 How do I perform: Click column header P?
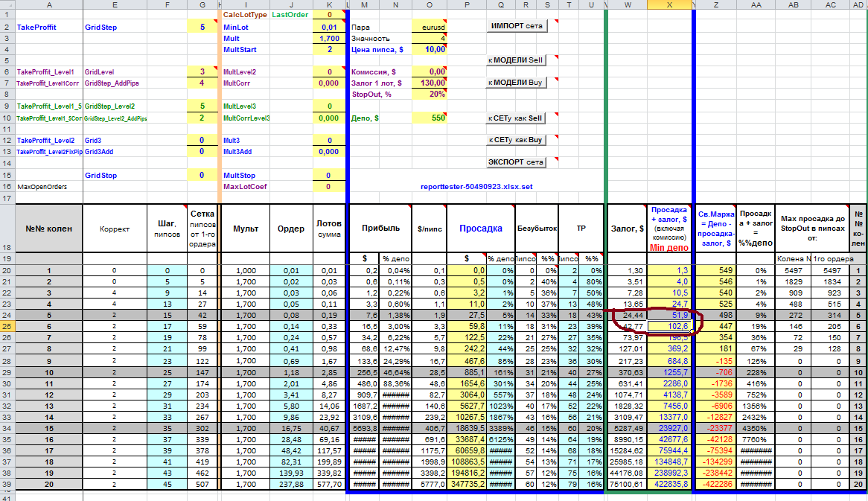(x=467, y=4)
